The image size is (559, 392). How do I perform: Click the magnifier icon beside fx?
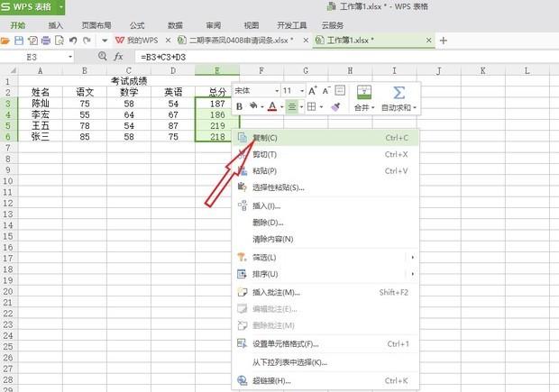tap(102, 56)
